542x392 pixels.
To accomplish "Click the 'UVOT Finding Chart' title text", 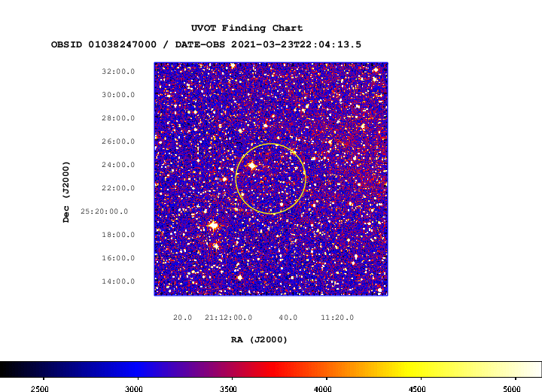I will 247,29.
